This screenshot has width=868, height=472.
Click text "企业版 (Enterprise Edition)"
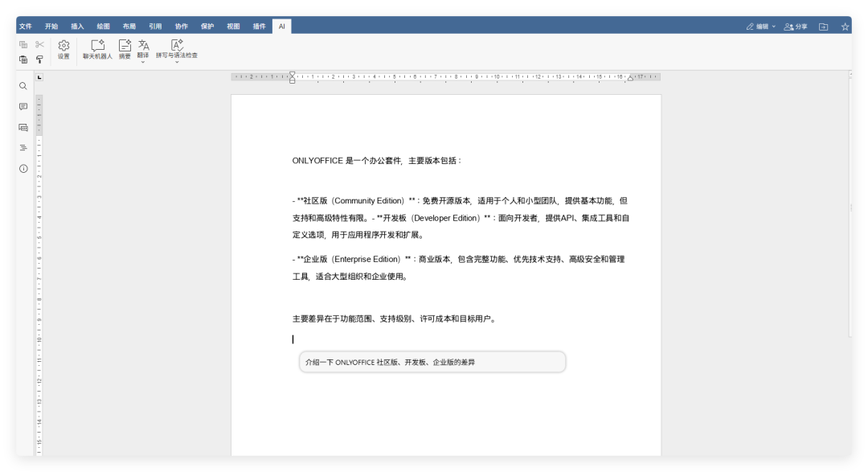[352, 259]
